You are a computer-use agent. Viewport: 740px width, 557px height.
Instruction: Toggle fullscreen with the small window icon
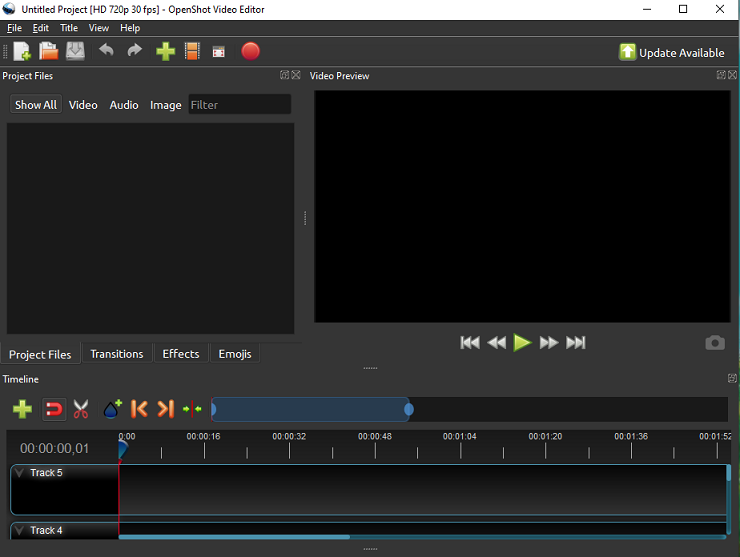coord(219,52)
